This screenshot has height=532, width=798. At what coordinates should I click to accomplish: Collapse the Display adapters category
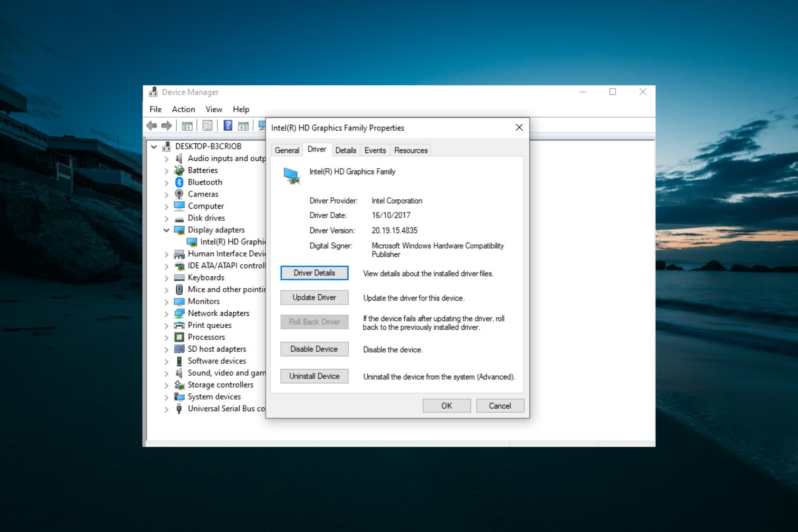[x=166, y=230]
